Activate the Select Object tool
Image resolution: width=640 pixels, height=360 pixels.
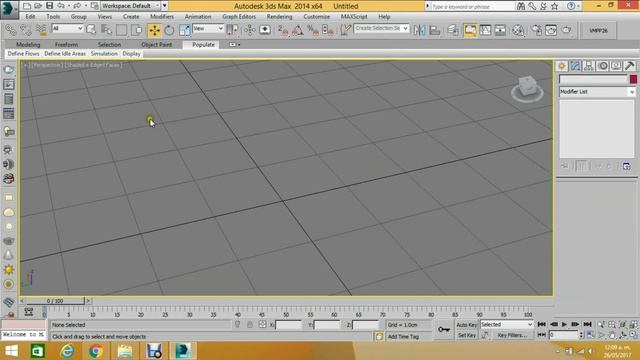click(x=91, y=30)
